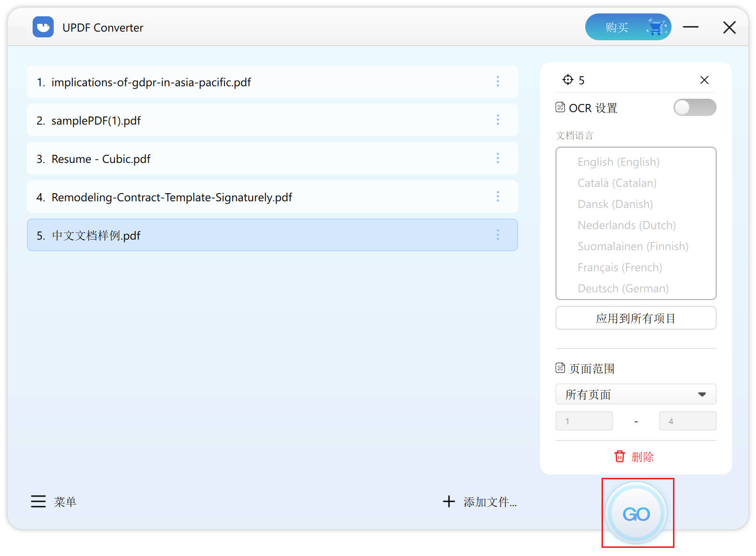Click the 页面范围 section icon
The height and width of the screenshot is (556, 756).
point(560,368)
